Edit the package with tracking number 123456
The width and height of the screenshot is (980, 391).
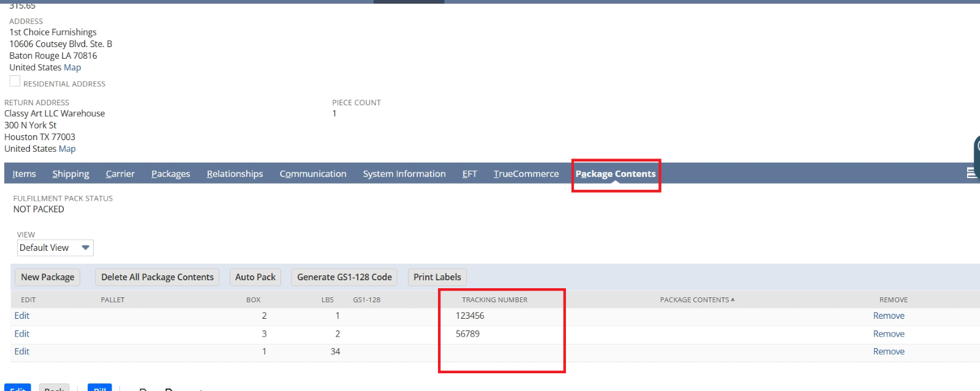22,316
